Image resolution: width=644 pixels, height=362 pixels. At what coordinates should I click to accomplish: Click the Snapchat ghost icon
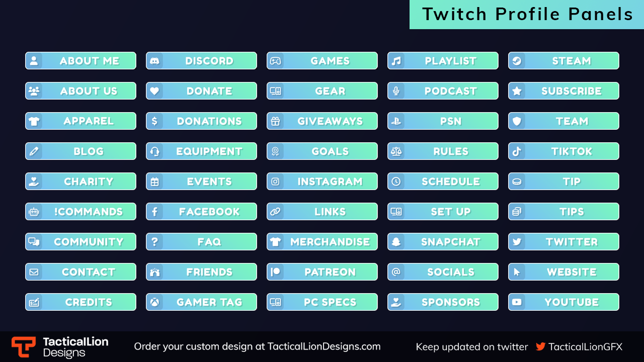pyautogui.click(x=396, y=242)
